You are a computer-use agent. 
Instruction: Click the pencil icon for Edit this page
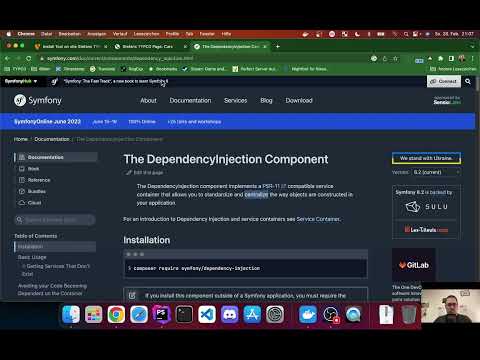129,172
